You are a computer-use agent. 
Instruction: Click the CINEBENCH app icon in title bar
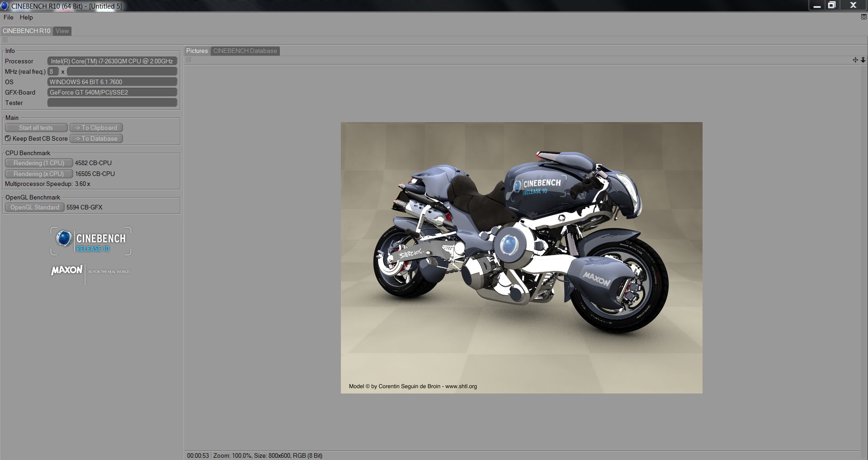pos(5,5)
